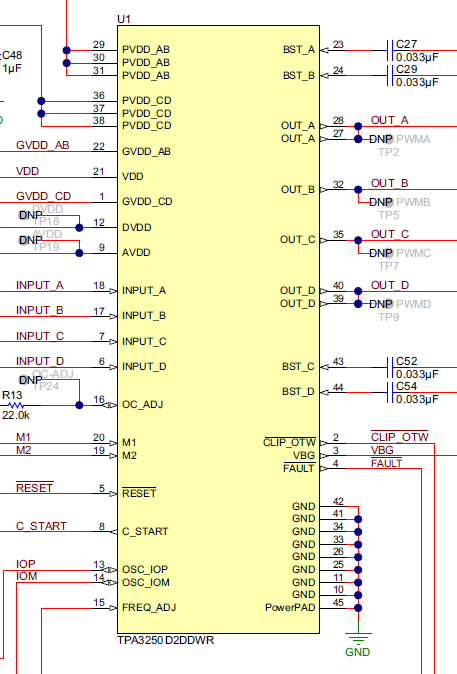Click the PowerPAD pin 45 label
This screenshot has height=674, width=457.
point(290,608)
